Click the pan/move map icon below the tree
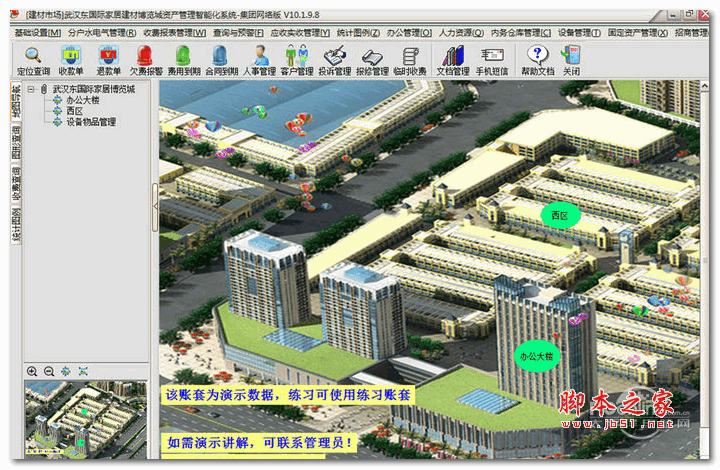 (66, 371)
